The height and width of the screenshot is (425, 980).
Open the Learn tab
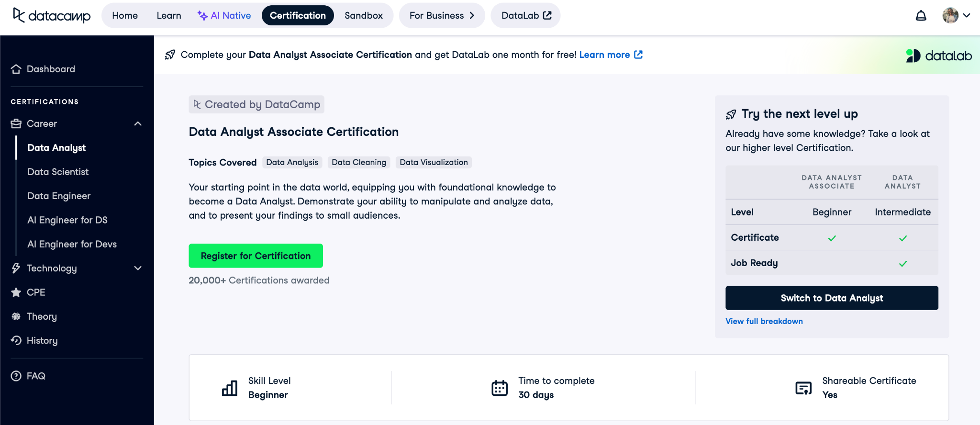169,15
